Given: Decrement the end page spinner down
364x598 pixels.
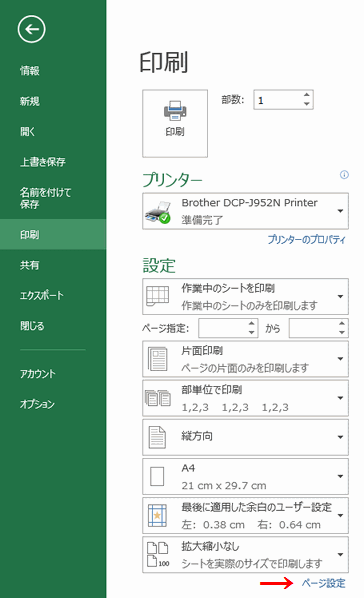Looking at the screenshot, I should coord(342,333).
